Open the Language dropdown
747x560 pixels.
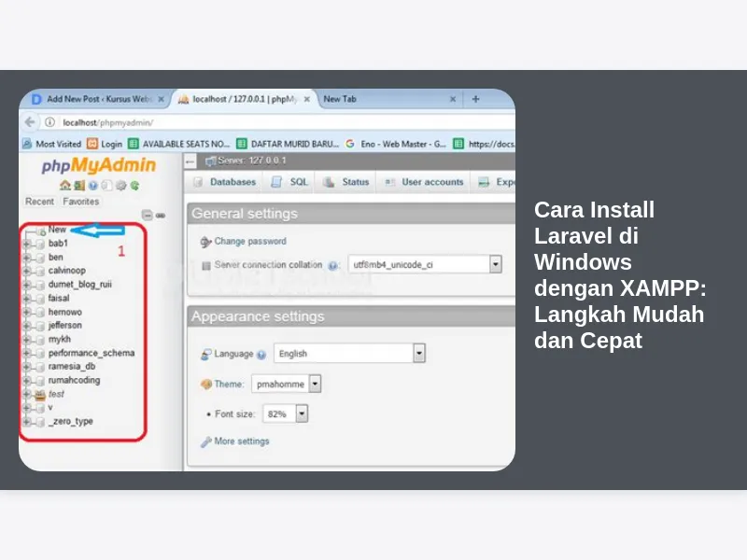pos(349,354)
